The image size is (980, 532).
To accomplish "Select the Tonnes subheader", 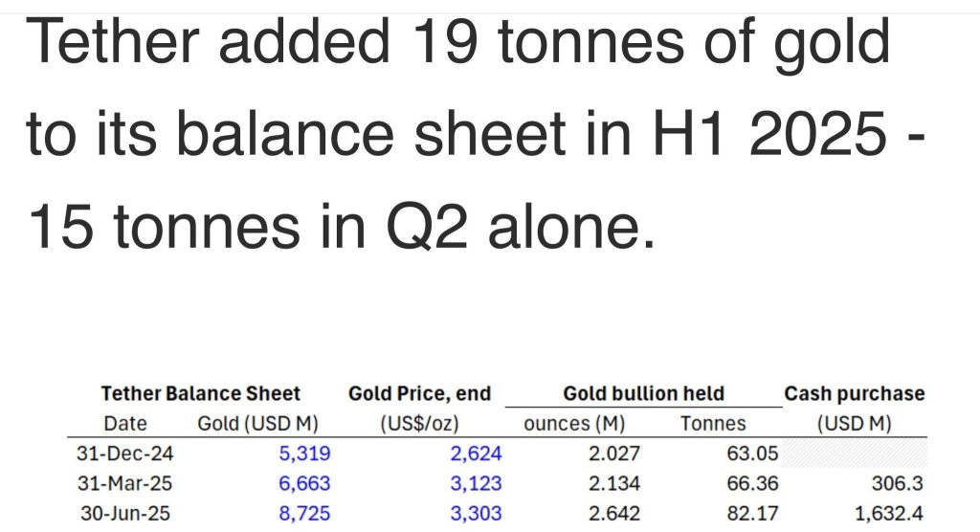I will 714,423.
